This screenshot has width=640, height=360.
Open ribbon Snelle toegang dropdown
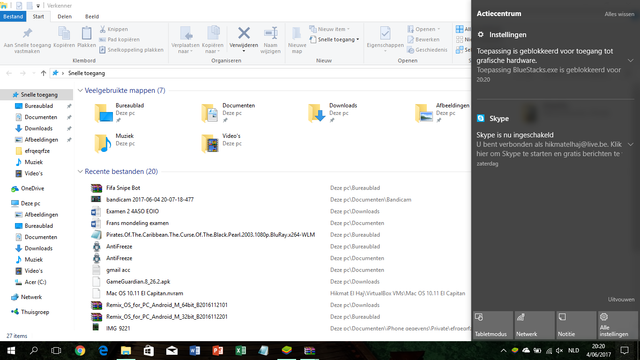334,40
